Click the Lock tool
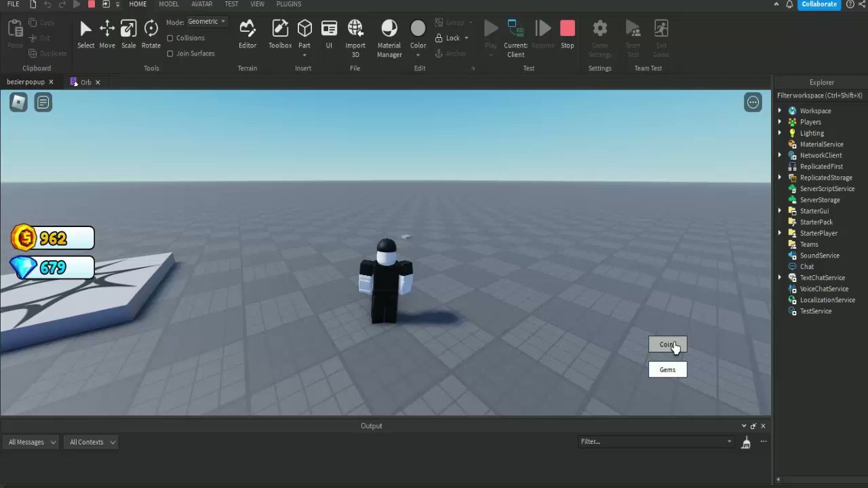This screenshot has height=488, width=868. (448, 38)
